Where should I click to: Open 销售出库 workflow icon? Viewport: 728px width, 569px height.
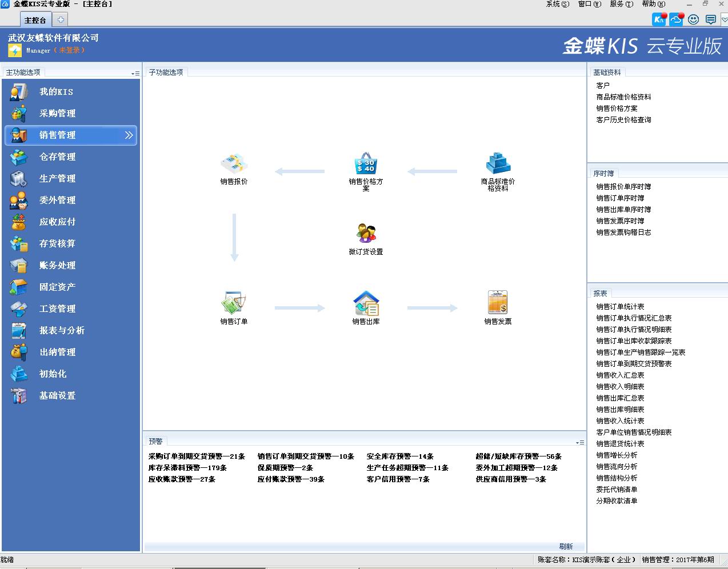(366, 303)
